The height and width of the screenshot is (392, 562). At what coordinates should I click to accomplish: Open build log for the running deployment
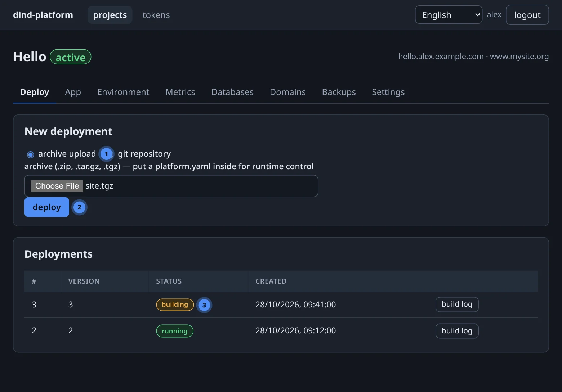click(x=457, y=331)
